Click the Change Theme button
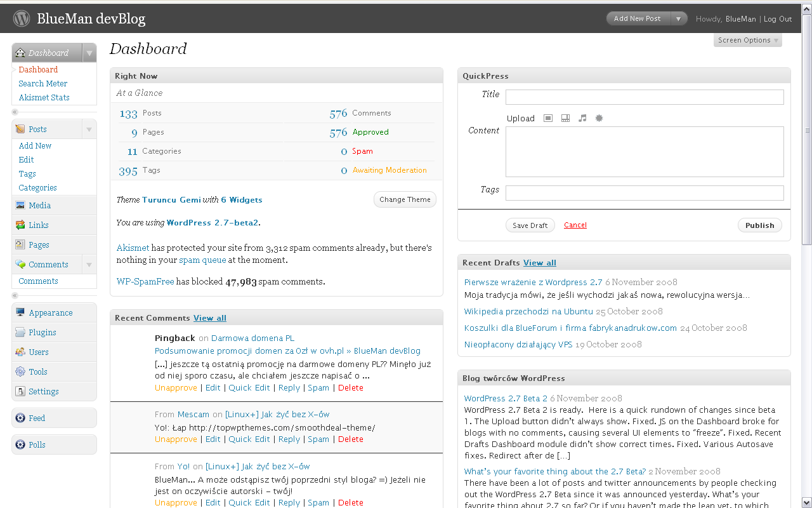This screenshot has height=508, width=812. 405,199
